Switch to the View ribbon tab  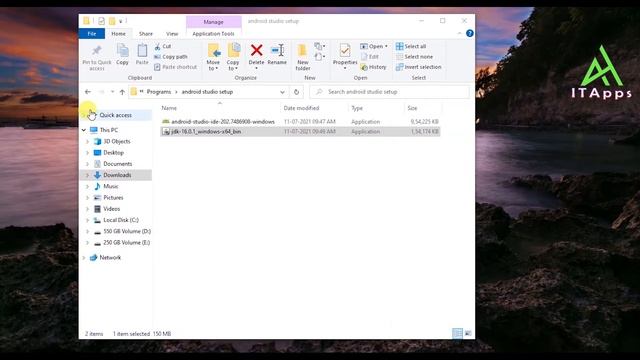pyautogui.click(x=172, y=34)
